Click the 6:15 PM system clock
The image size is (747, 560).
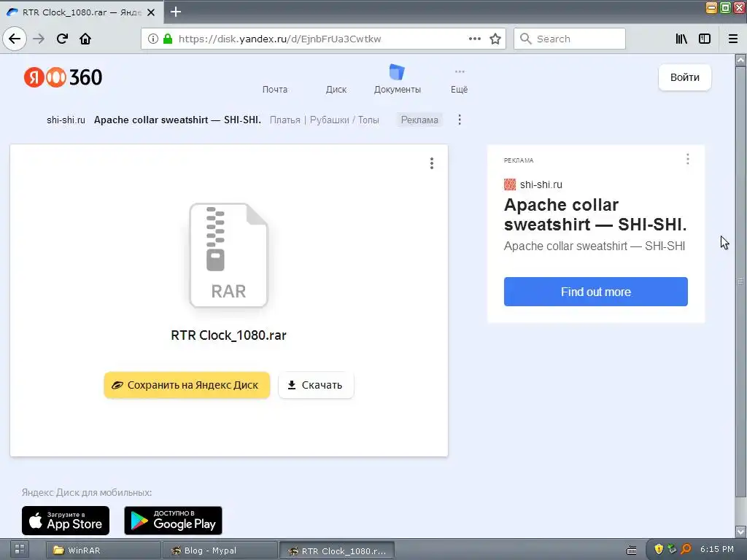click(x=716, y=549)
